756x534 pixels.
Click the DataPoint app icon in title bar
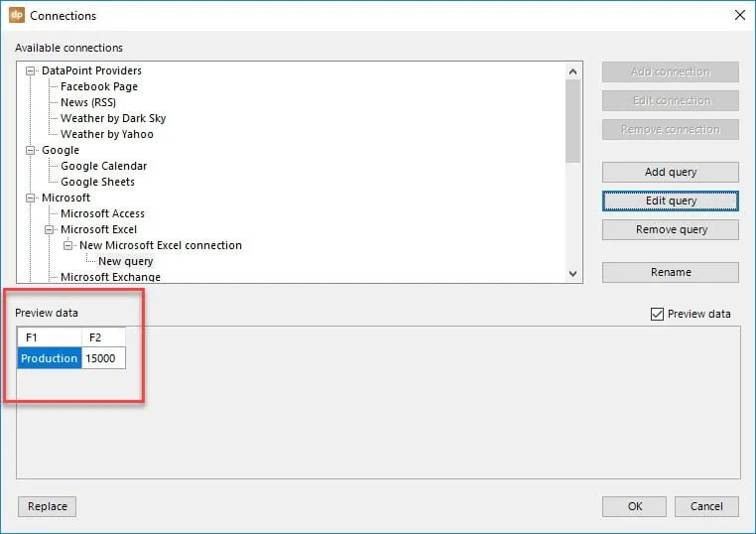pos(17,16)
